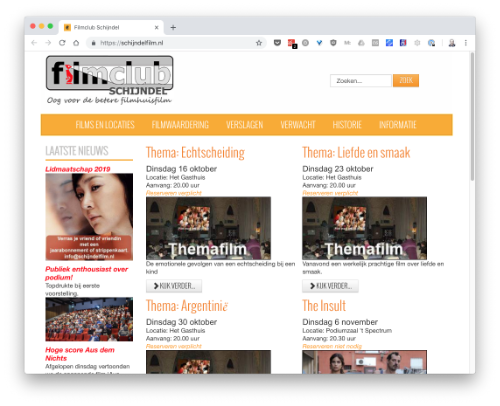The width and height of the screenshot is (500, 406).
Task: Open Hoge score Aus dem Nichts link
Action: [80, 354]
